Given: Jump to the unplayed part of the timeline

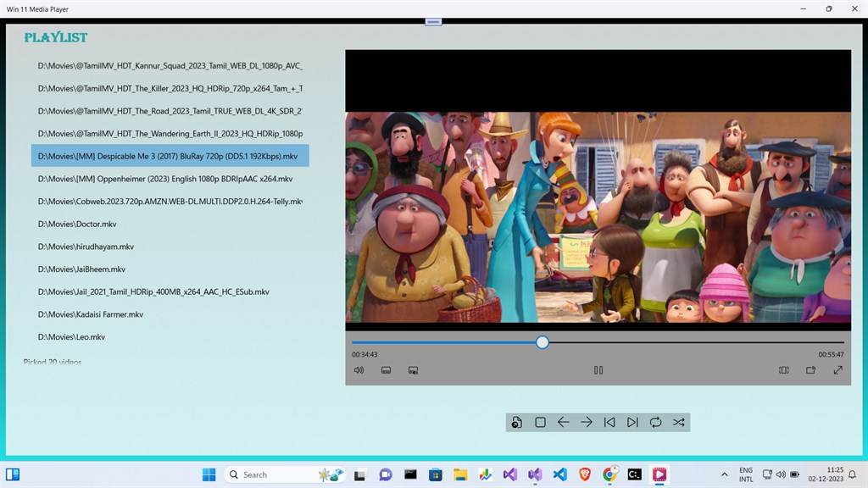Looking at the screenshot, I should click(697, 342).
